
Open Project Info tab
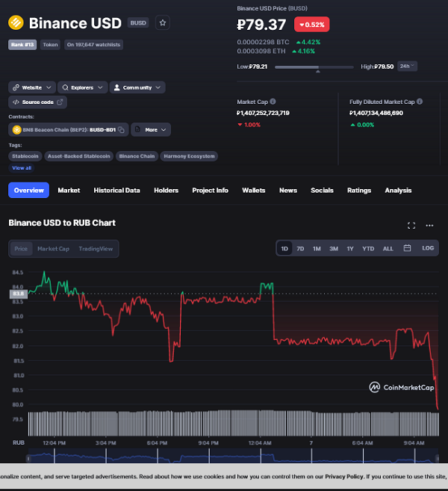tap(211, 190)
